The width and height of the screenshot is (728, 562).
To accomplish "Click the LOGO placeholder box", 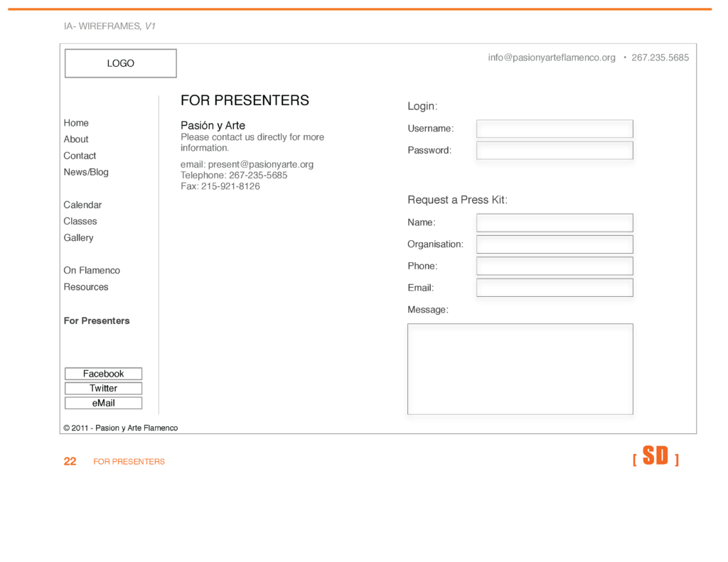I will 120,63.
